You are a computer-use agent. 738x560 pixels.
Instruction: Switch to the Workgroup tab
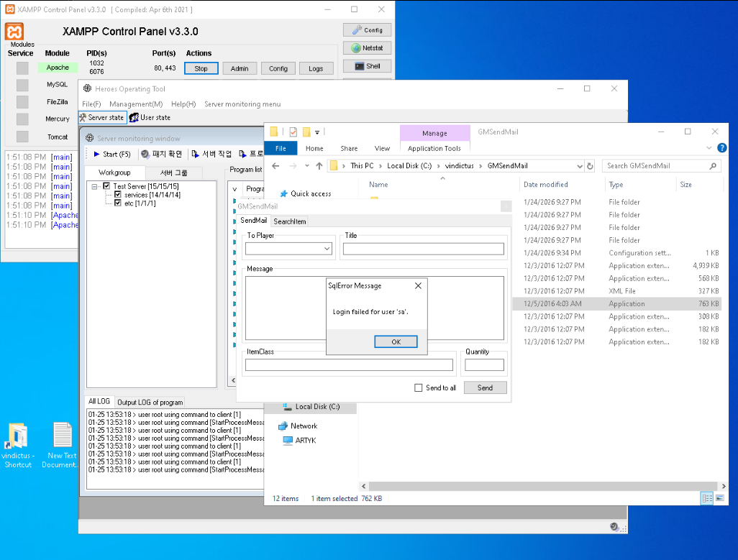(115, 173)
